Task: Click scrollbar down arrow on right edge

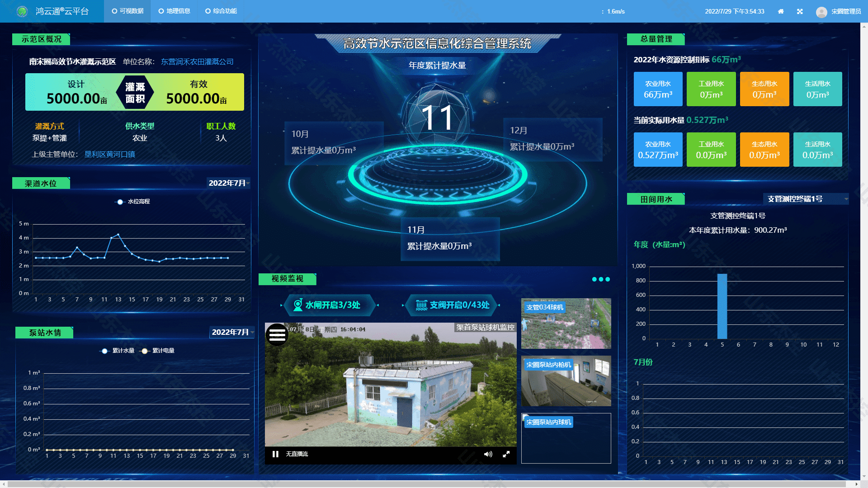Action: click(864, 476)
